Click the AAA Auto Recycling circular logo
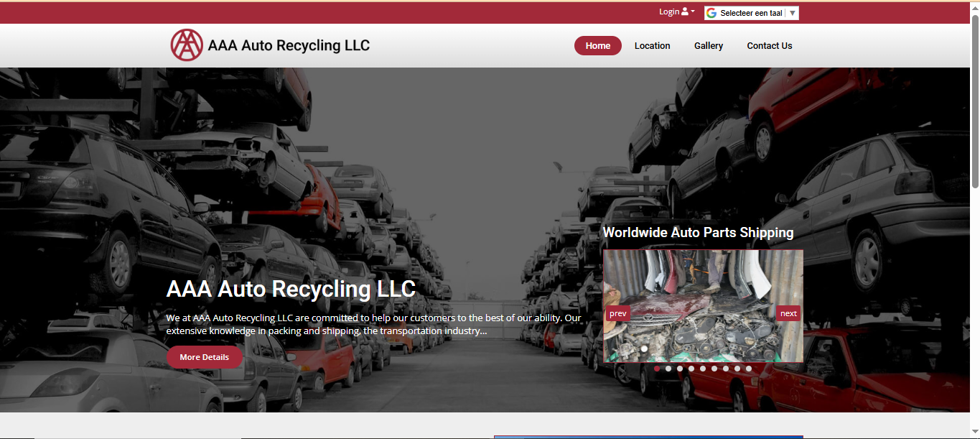Image resolution: width=980 pixels, height=439 pixels. 187,45
